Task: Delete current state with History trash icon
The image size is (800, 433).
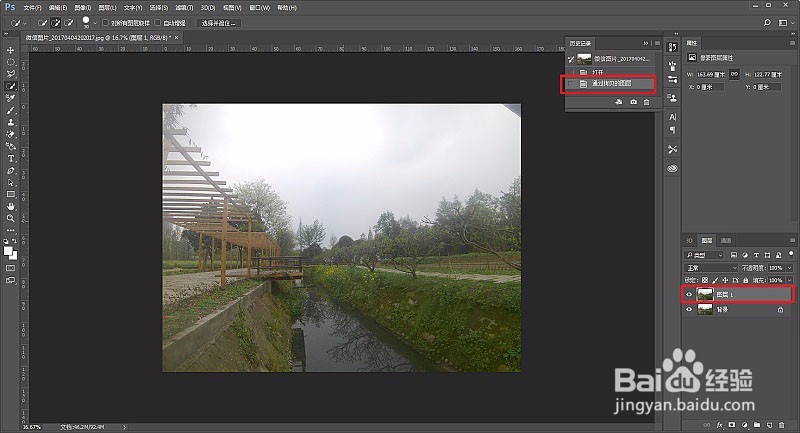Action: click(646, 102)
